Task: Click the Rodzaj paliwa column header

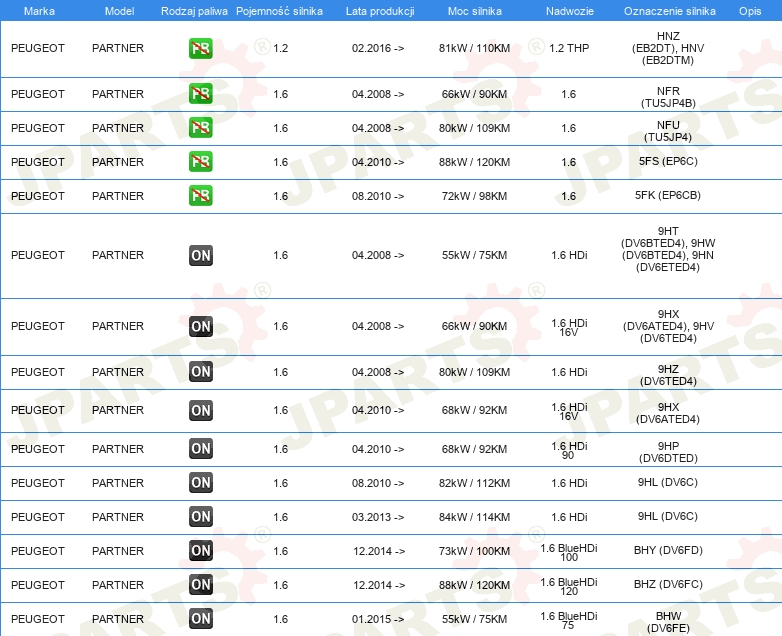Action: [194, 10]
